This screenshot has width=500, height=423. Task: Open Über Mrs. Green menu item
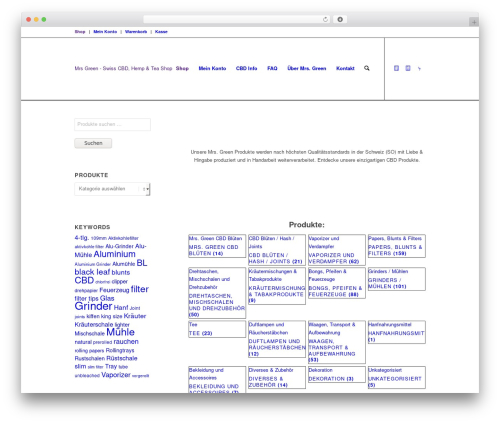[x=307, y=68]
